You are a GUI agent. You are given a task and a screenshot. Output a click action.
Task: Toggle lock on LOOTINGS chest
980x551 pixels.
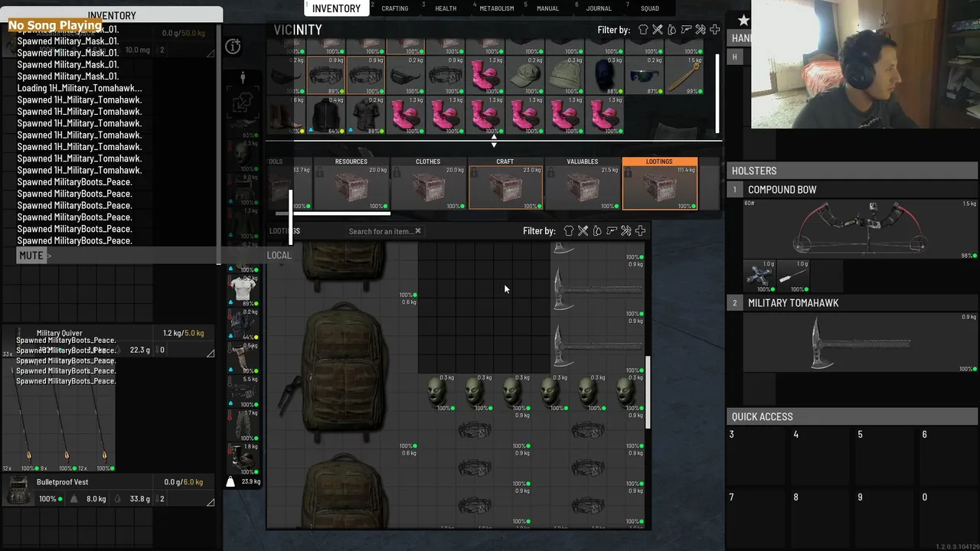tap(629, 174)
